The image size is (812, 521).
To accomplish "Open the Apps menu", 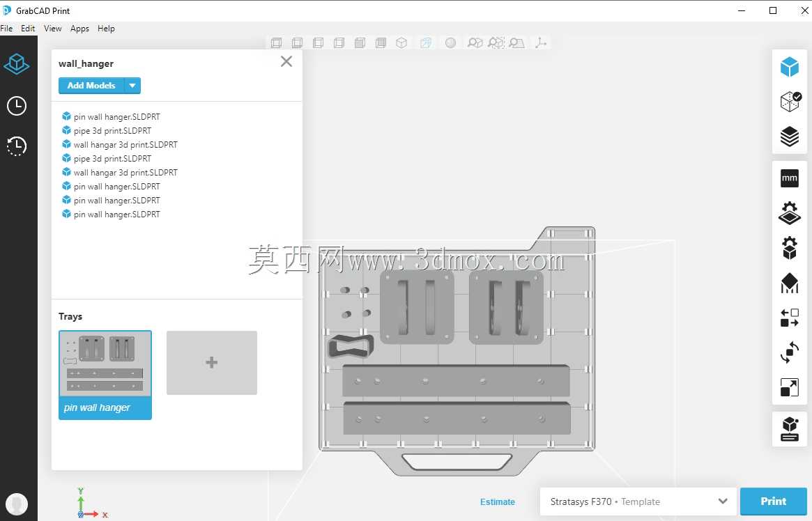I will tap(79, 29).
